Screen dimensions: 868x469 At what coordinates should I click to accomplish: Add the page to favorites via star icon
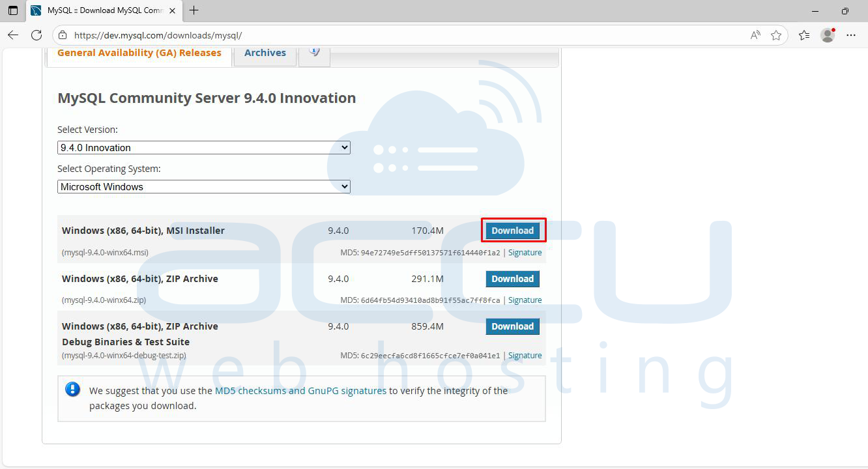(x=777, y=36)
